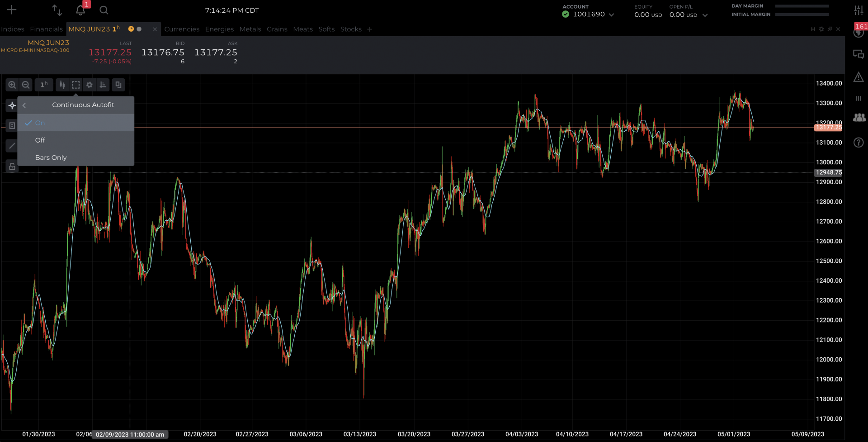Click the orange clock icon on MNQ tab
Viewport: 868px width, 442px height.
tap(131, 29)
